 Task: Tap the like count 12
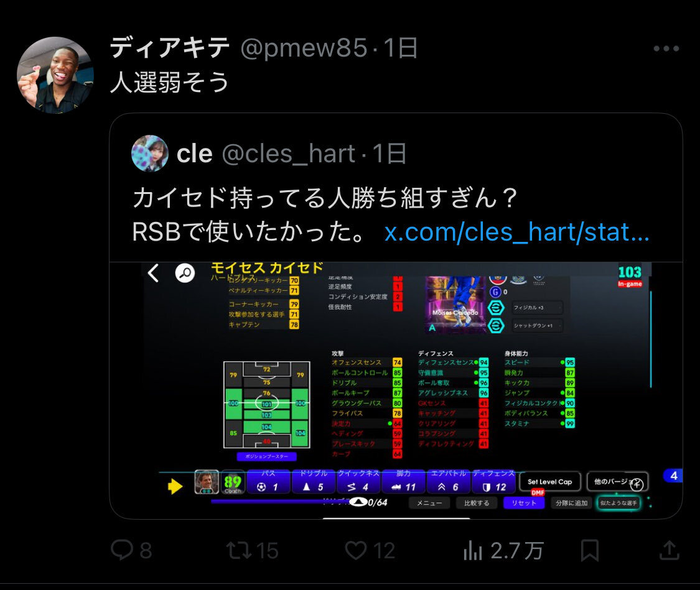pos(384,551)
